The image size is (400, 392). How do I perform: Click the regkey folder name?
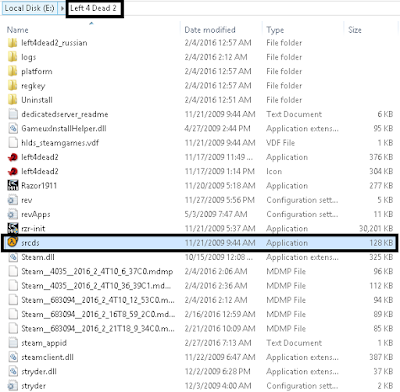coord(33,86)
